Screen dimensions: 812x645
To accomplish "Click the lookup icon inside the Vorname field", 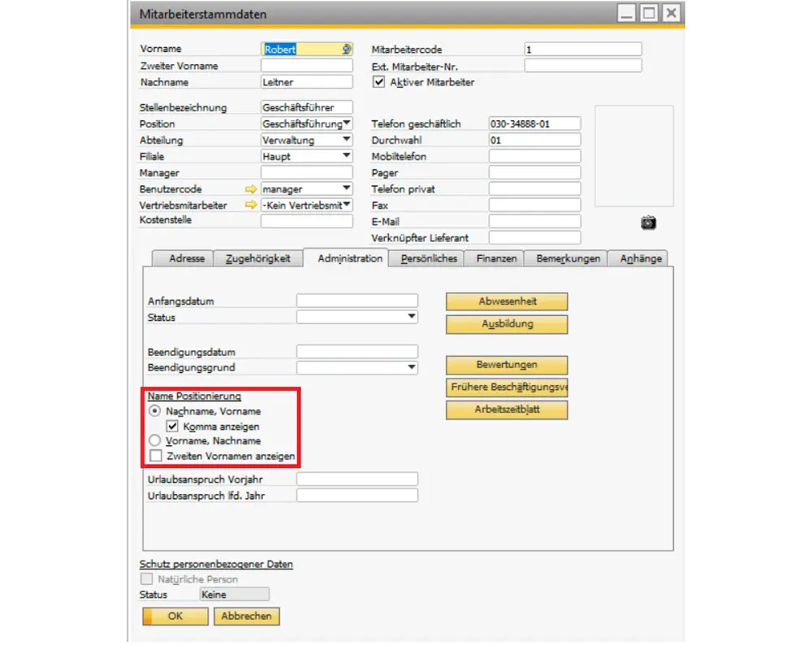I will pyautogui.click(x=347, y=50).
